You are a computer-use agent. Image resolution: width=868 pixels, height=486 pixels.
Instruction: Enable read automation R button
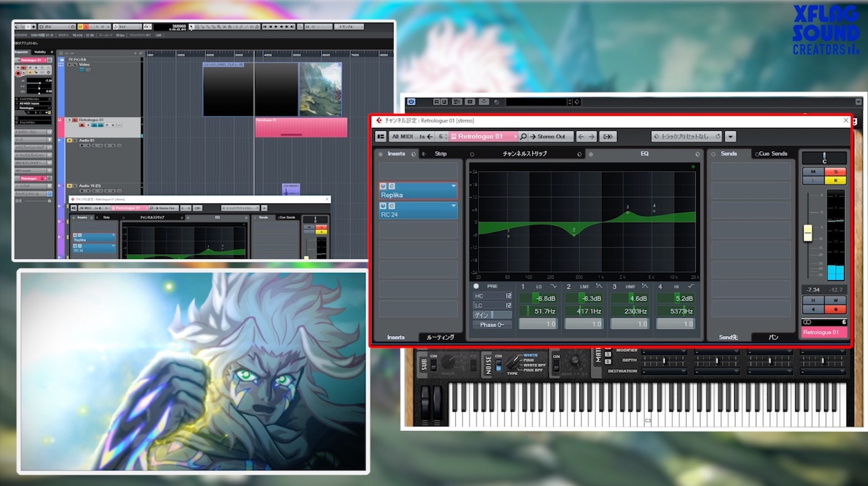(813, 301)
